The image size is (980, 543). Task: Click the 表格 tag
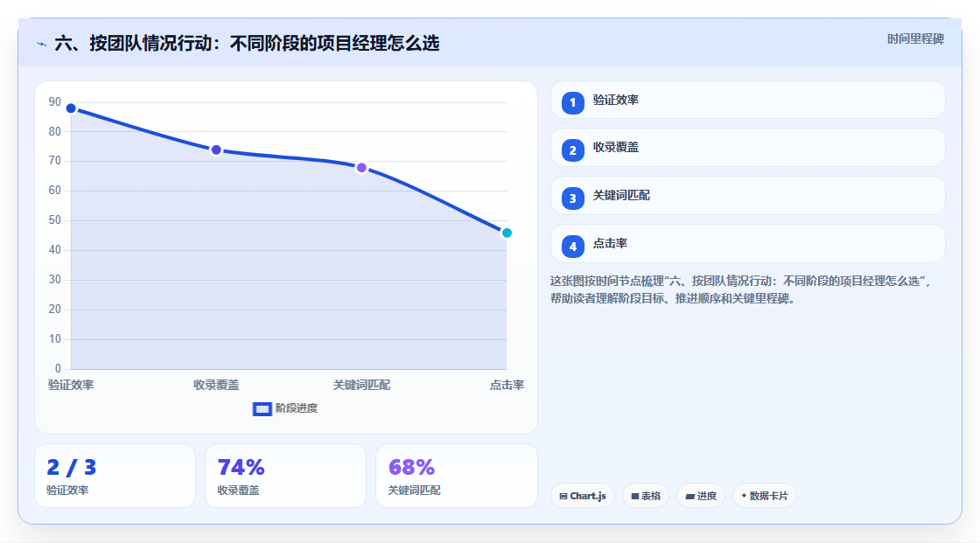pyautogui.click(x=646, y=496)
